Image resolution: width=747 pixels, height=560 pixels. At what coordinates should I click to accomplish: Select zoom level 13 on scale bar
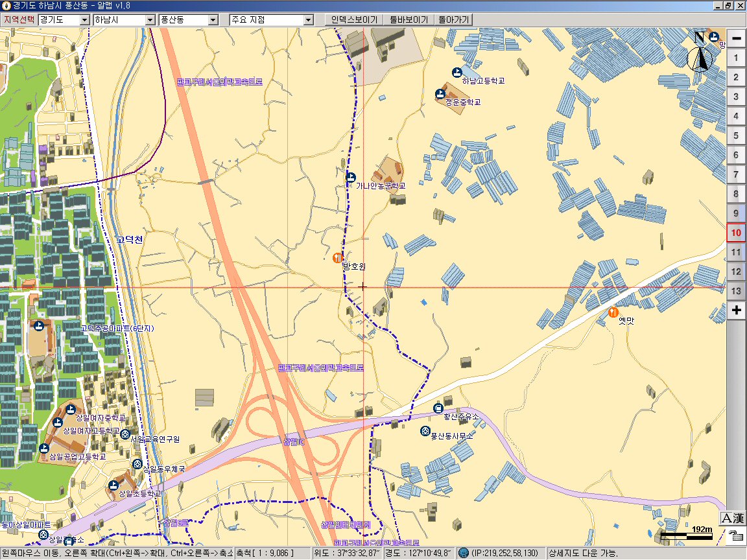[736, 290]
